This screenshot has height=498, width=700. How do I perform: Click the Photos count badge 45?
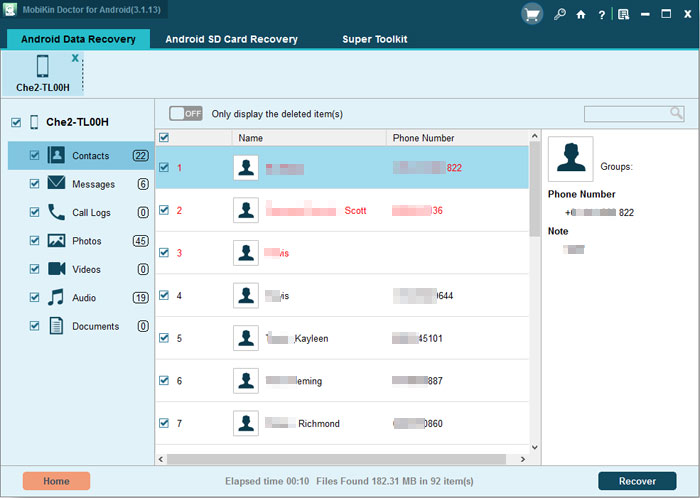click(x=141, y=241)
